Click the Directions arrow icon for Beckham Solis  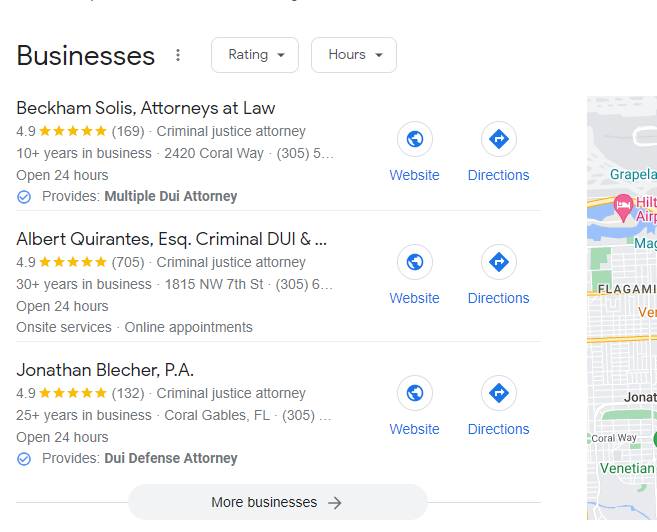(x=498, y=139)
